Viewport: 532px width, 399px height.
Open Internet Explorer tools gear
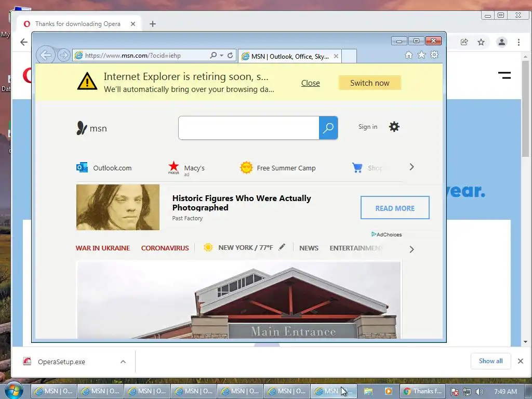tap(434, 55)
